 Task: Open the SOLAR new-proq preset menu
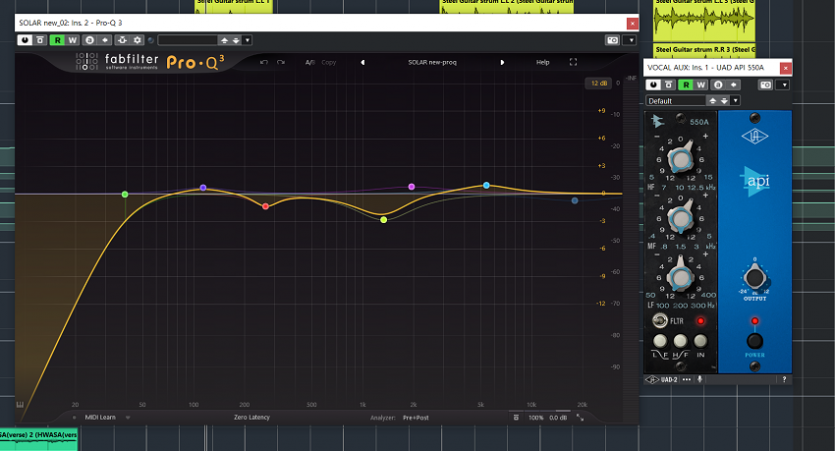[432, 62]
